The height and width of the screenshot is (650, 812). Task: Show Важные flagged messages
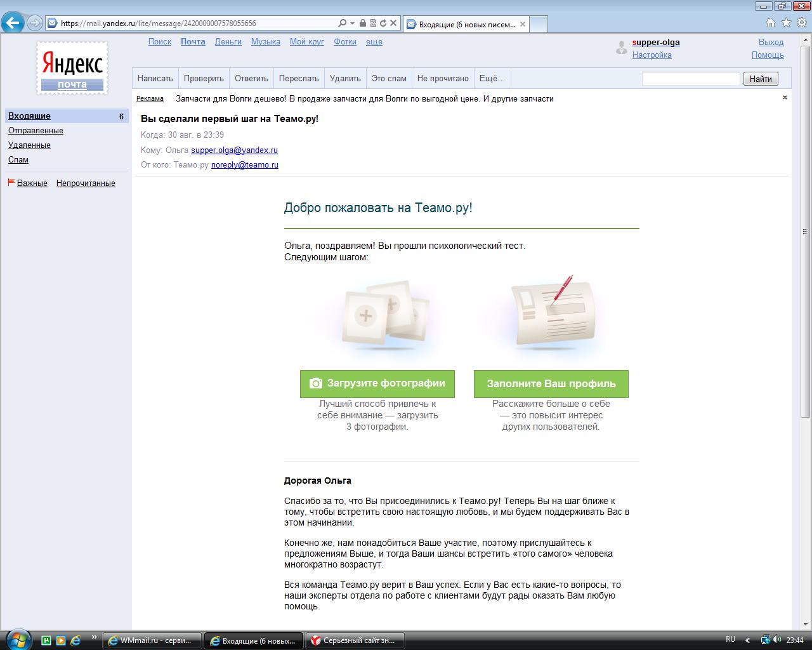pyautogui.click(x=32, y=183)
